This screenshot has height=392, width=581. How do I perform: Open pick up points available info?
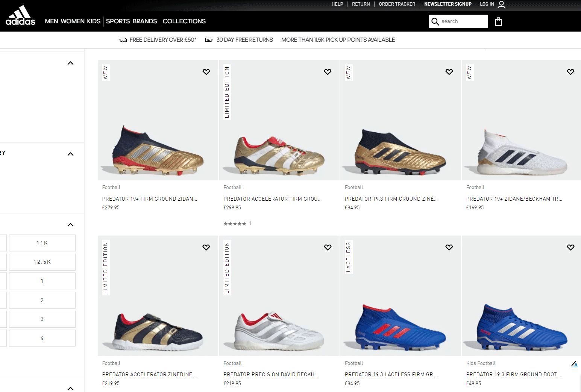(338, 40)
